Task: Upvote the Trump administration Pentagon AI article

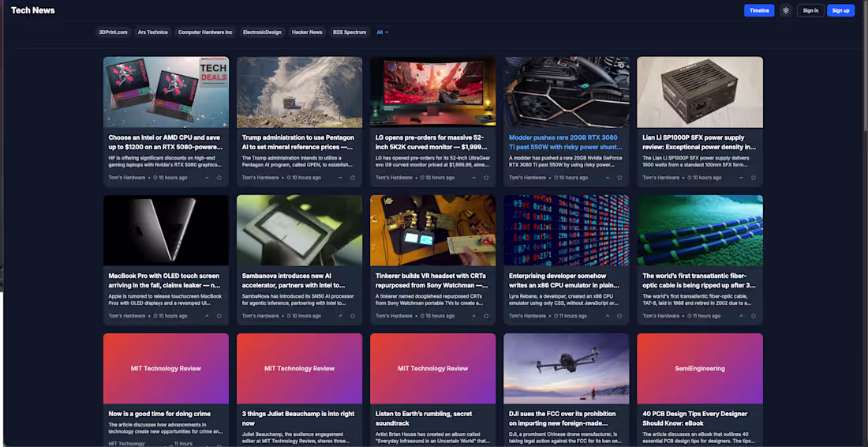Action: [340, 178]
